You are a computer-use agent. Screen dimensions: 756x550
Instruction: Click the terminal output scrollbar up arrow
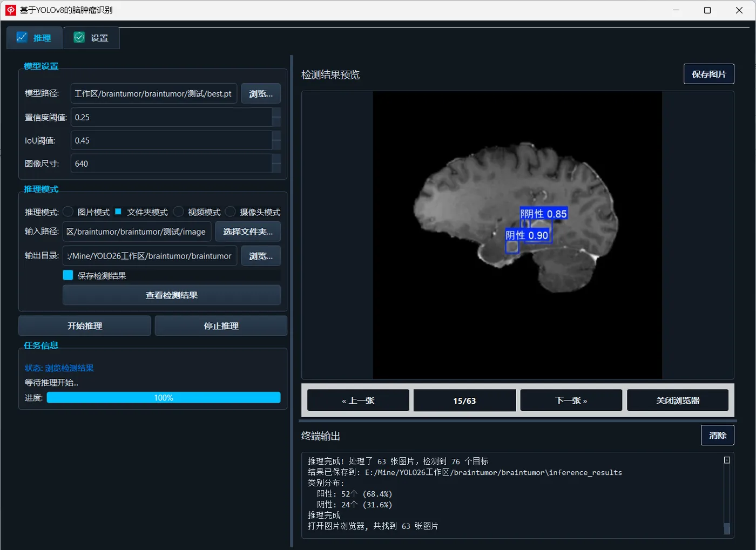click(x=727, y=460)
